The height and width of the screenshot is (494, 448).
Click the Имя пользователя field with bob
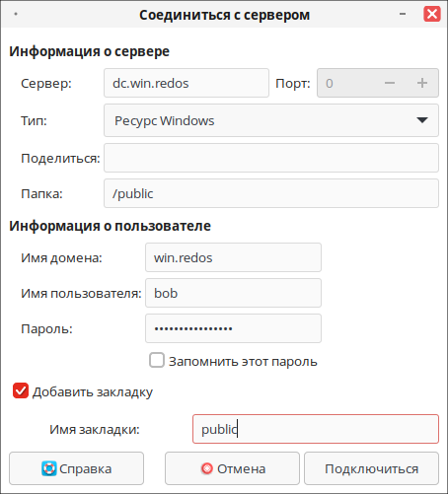click(x=233, y=293)
